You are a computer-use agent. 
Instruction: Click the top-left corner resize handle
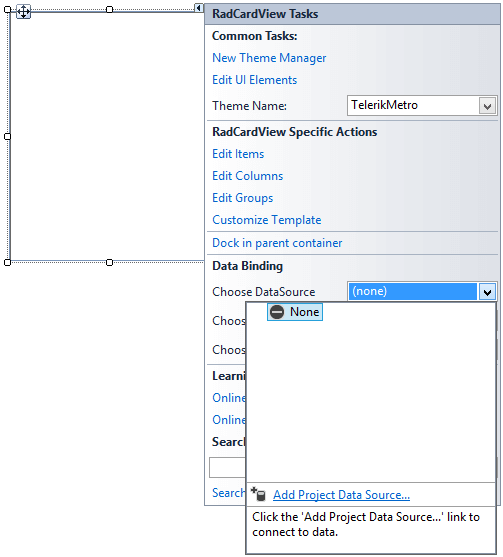[x=7, y=10]
